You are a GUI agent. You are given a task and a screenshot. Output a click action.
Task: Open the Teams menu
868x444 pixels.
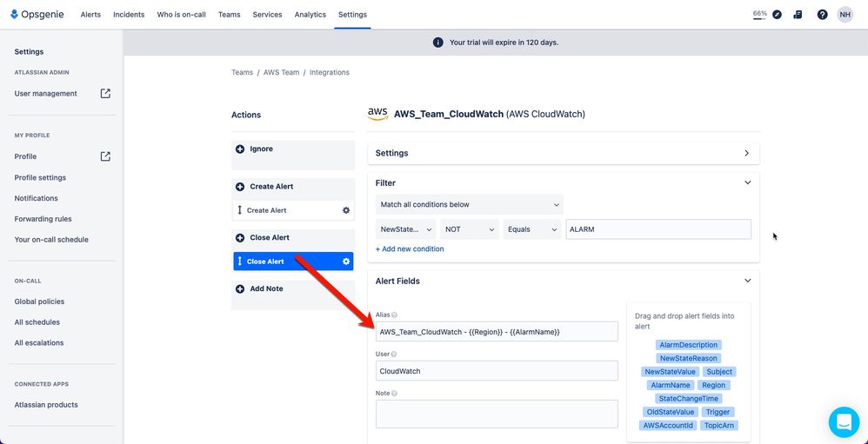(x=230, y=15)
